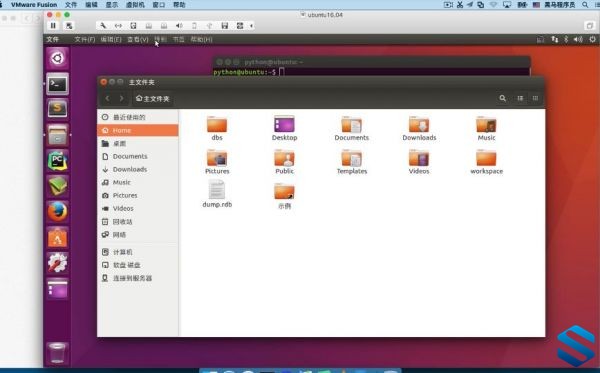The image size is (600, 373).
Task: Click the floppy disk icon in the VMware toolbar
Action: click(x=225, y=26)
